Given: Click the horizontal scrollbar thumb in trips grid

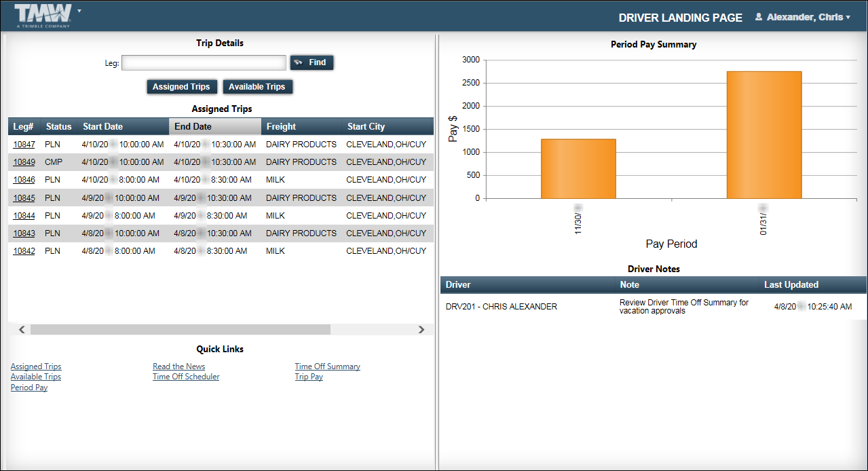Looking at the screenshot, I should point(180,330).
